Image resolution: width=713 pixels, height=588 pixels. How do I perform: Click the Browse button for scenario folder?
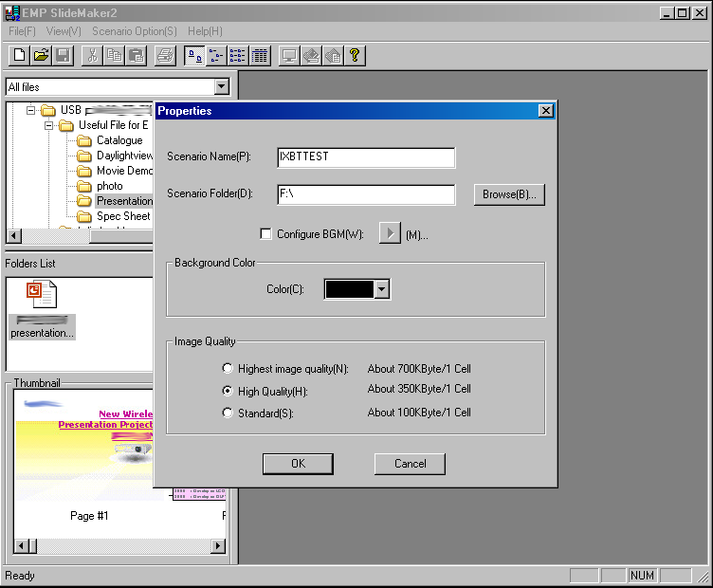509,194
